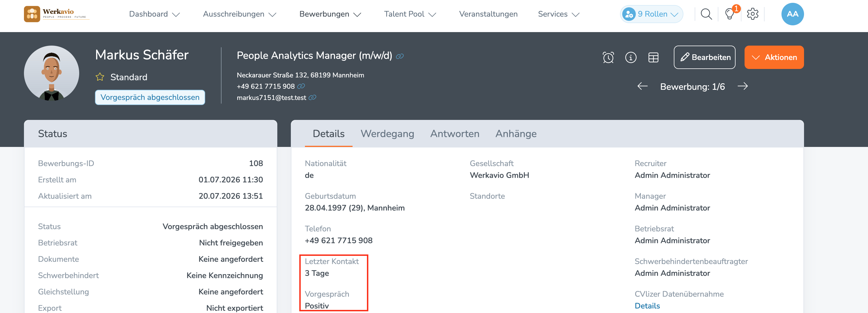
Task: Click link icon beside phone number
Action: coord(301,86)
